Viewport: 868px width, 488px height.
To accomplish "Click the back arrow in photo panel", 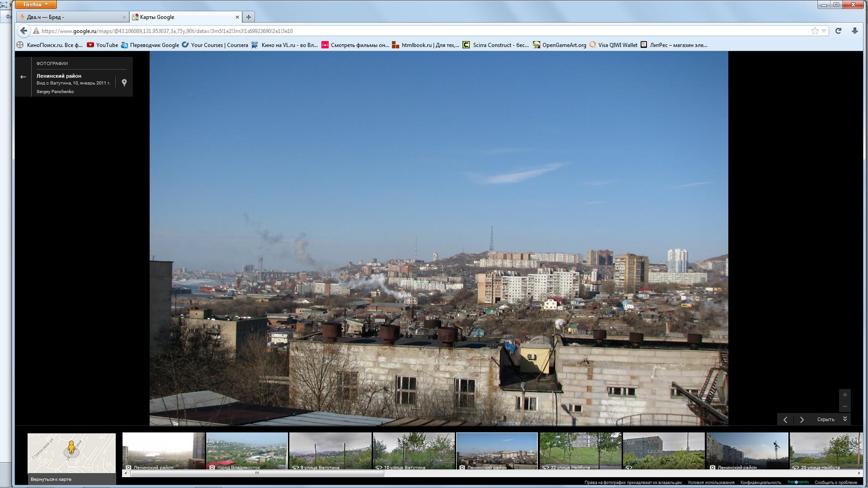I will click(x=23, y=77).
